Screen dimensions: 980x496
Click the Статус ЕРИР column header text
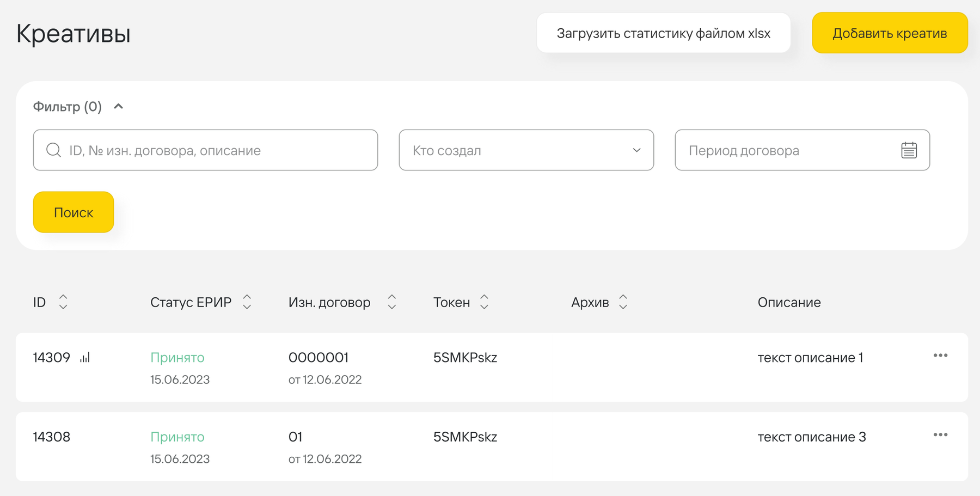tap(191, 302)
